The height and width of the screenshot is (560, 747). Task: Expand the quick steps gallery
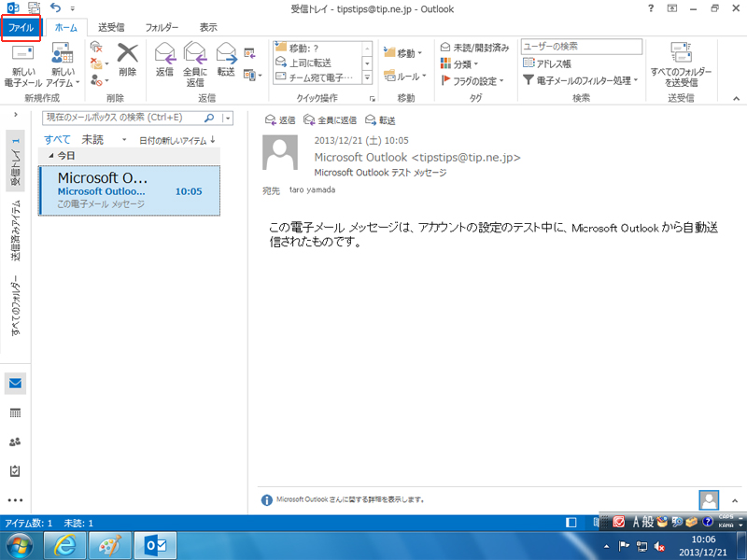(367, 77)
